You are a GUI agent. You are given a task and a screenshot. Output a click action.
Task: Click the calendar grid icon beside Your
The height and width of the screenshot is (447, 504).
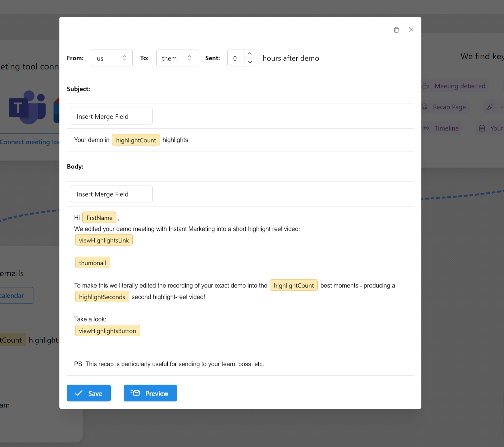(481, 128)
